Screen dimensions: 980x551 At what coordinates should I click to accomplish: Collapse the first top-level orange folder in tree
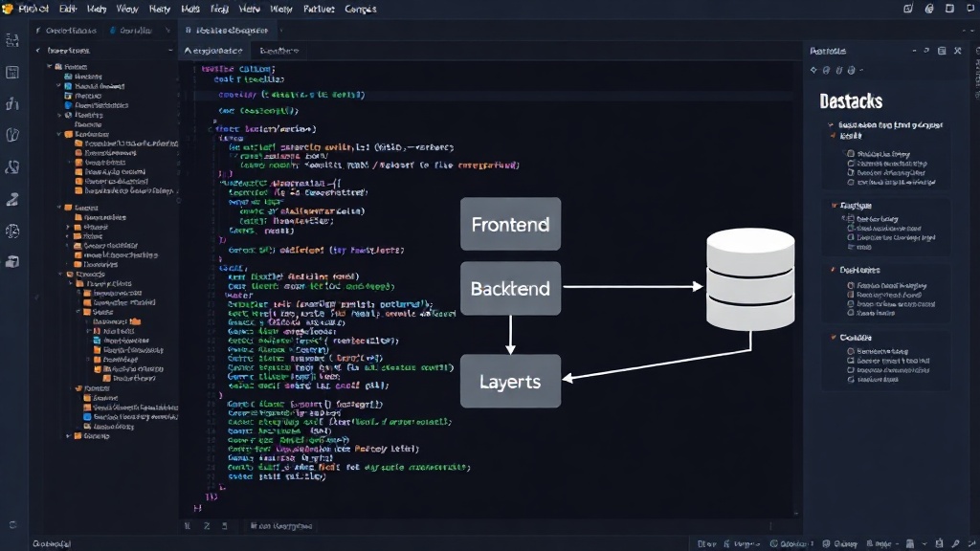click(59, 134)
